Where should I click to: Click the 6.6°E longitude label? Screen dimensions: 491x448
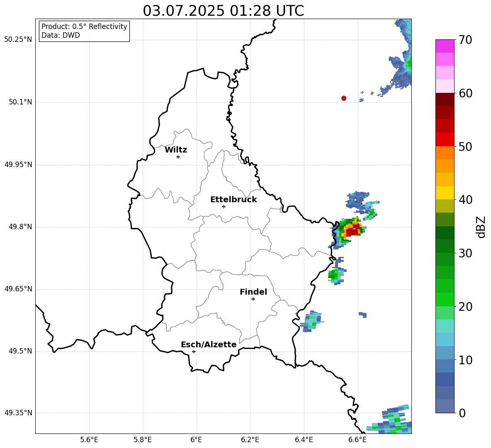tap(357, 440)
